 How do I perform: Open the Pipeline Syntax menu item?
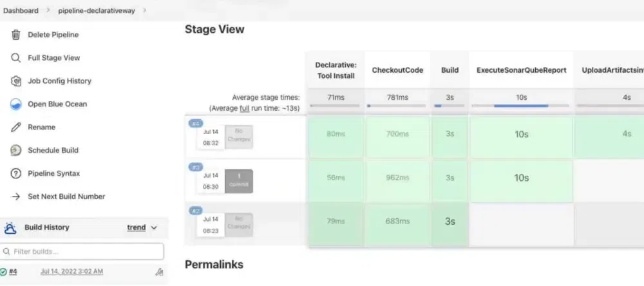pos(54,173)
